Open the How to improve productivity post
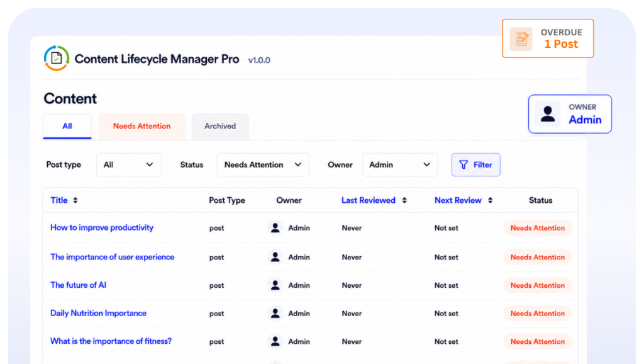The width and height of the screenshot is (644, 364). pos(102,227)
